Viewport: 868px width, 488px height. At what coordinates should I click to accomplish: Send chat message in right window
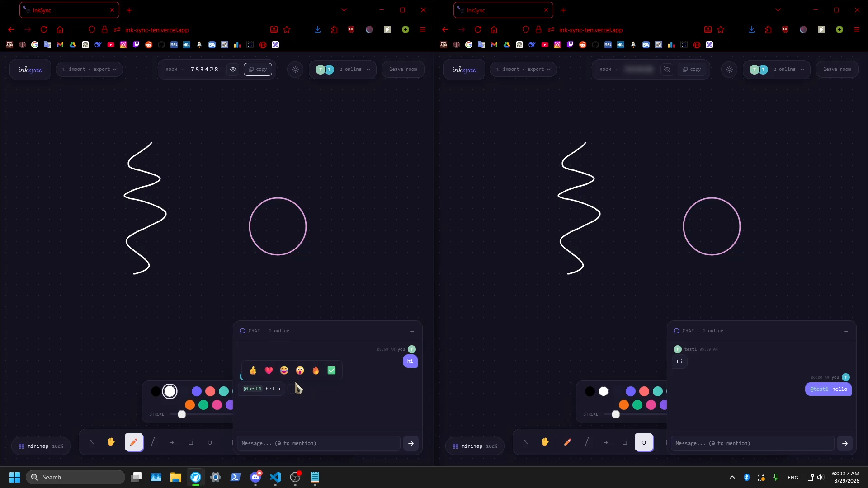click(x=844, y=444)
